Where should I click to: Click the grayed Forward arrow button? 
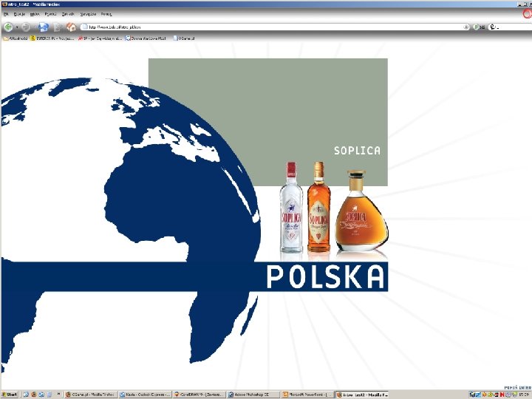click(x=26, y=27)
